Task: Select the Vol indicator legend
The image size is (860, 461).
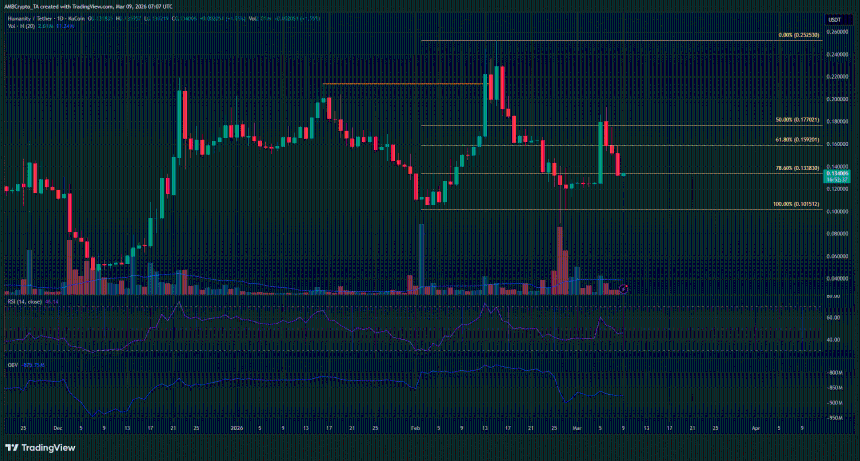Action: (x=20, y=26)
